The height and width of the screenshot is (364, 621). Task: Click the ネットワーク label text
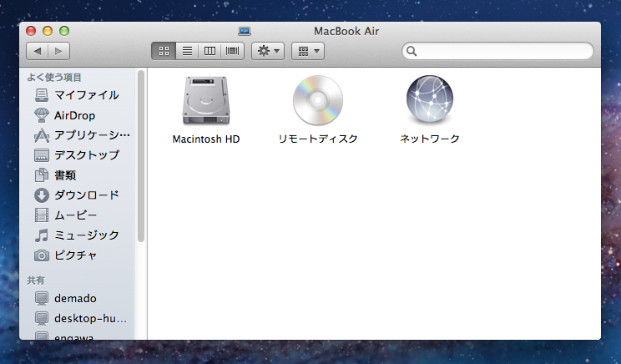tap(430, 139)
